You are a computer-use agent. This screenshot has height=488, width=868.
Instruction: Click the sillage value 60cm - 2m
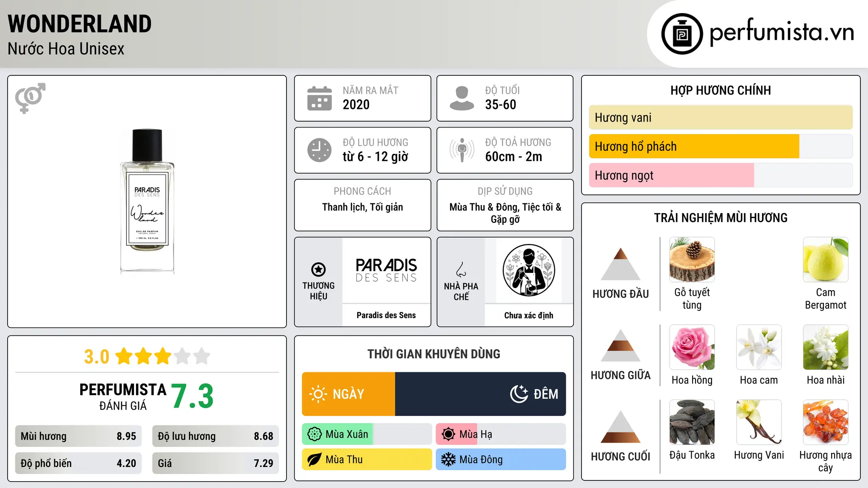[x=514, y=157]
